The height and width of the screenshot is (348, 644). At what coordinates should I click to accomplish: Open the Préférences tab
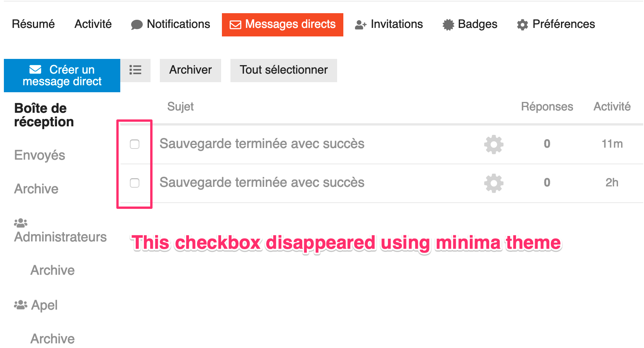[x=556, y=24]
